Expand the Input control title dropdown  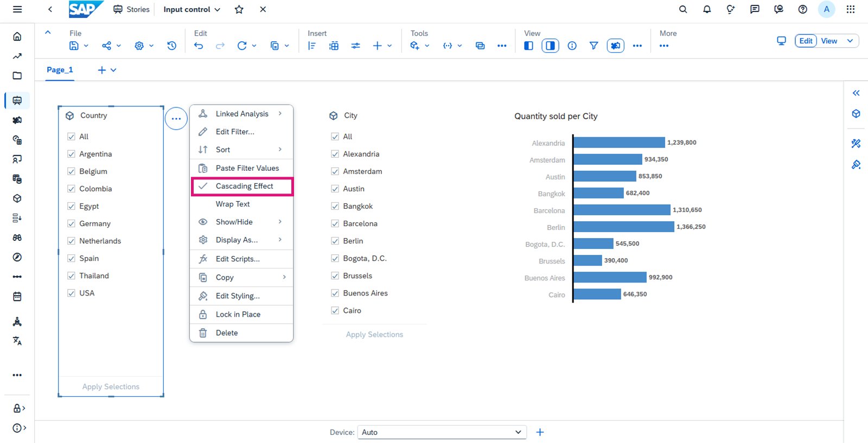click(218, 10)
